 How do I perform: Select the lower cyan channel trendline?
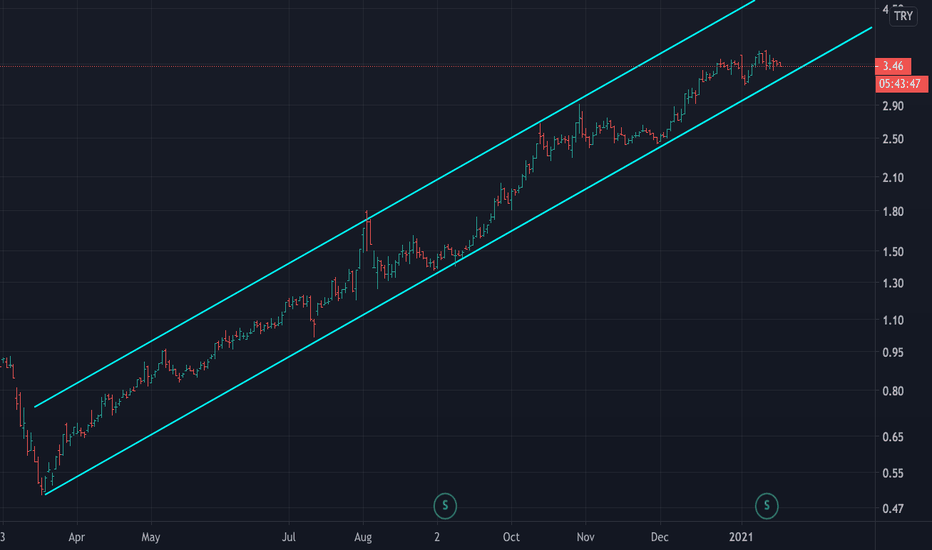(458, 261)
